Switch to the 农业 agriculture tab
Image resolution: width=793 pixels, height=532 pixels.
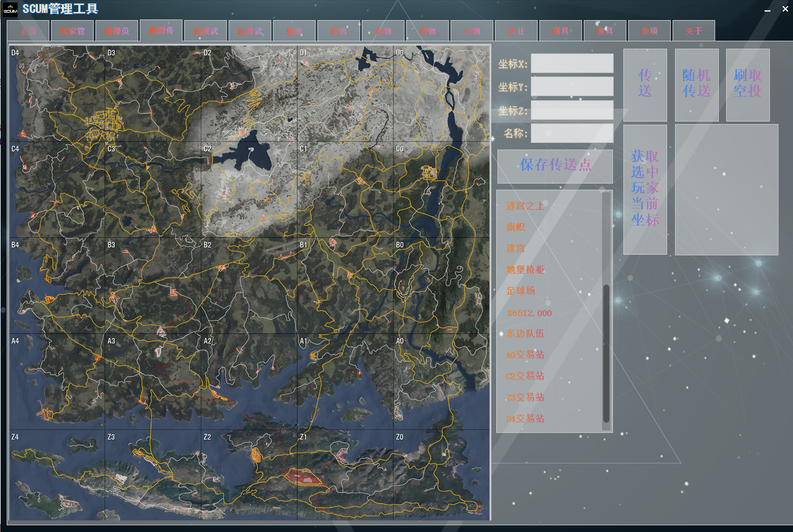(516, 31)
